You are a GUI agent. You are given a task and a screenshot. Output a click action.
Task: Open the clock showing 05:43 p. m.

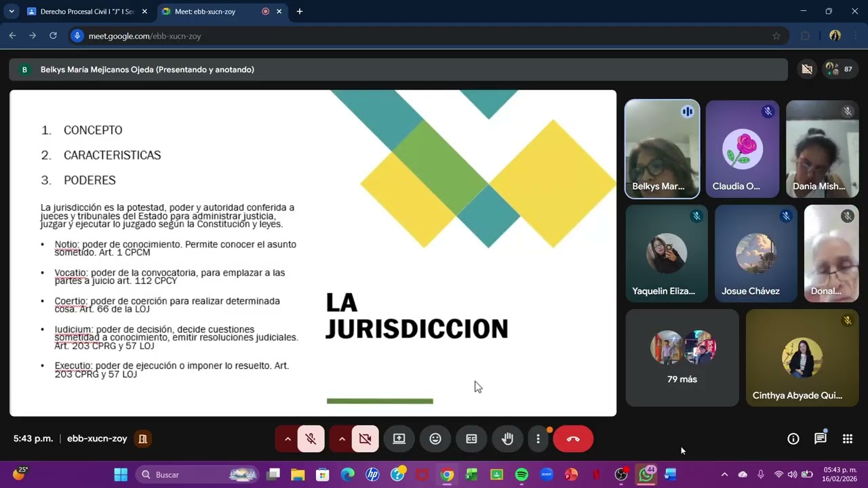840,474
